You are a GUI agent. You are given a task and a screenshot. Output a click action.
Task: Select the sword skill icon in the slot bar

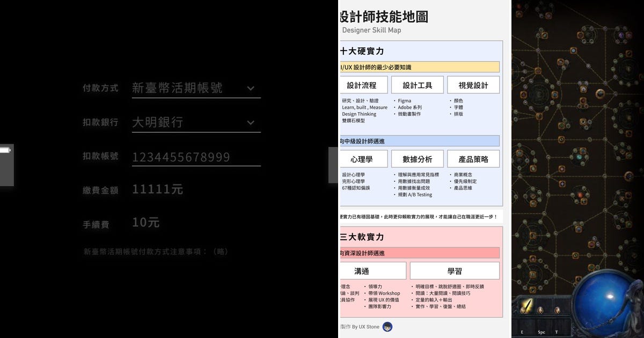(x=527, y=306)
